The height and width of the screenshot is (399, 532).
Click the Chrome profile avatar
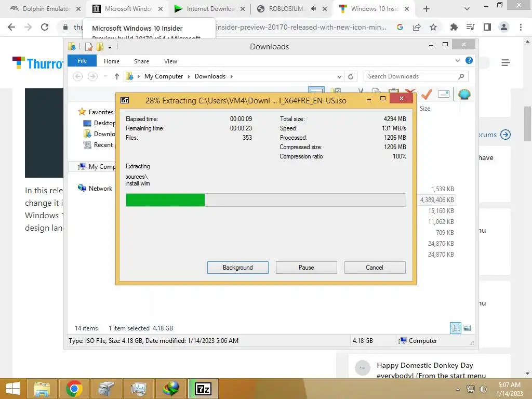tap(504, 27)
